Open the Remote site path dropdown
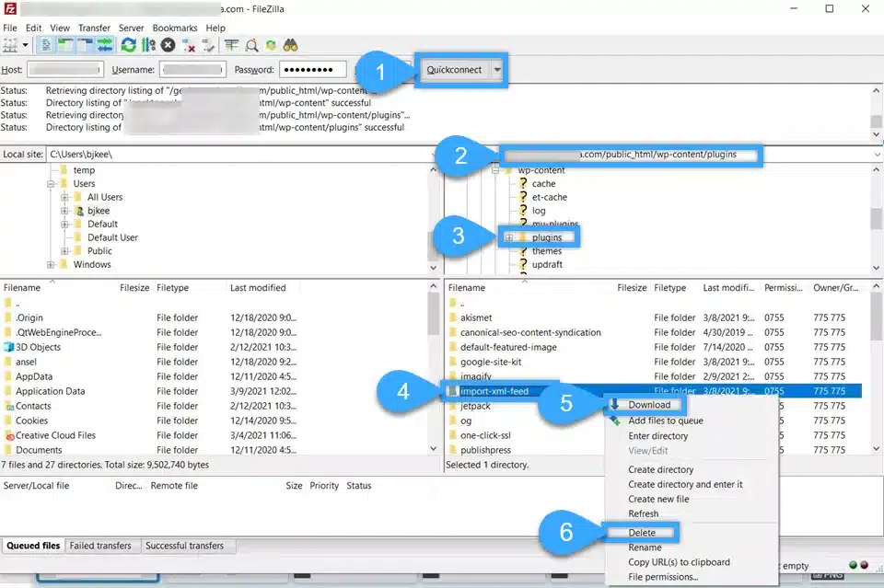 (878, 155)
